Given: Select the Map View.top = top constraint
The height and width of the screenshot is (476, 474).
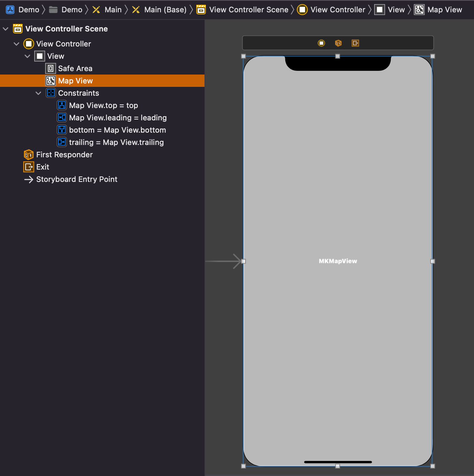Looking at the screenshot, I should click(x=103, y=105).
